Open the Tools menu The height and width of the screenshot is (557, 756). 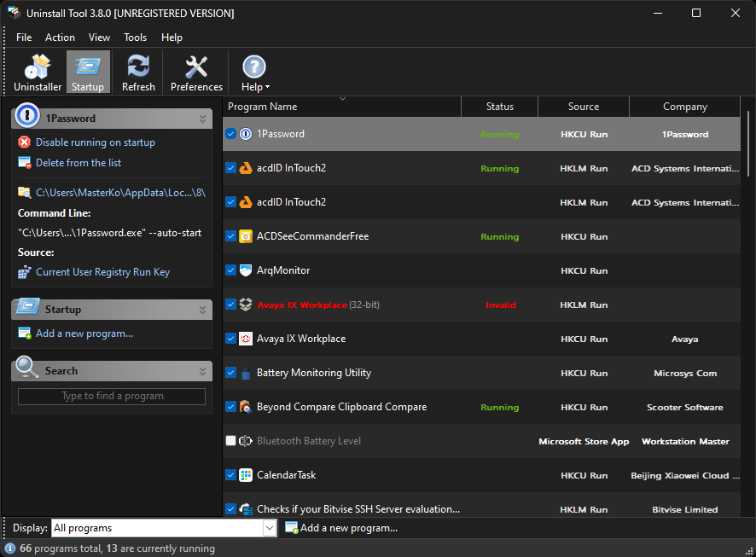tap(135, 38)
